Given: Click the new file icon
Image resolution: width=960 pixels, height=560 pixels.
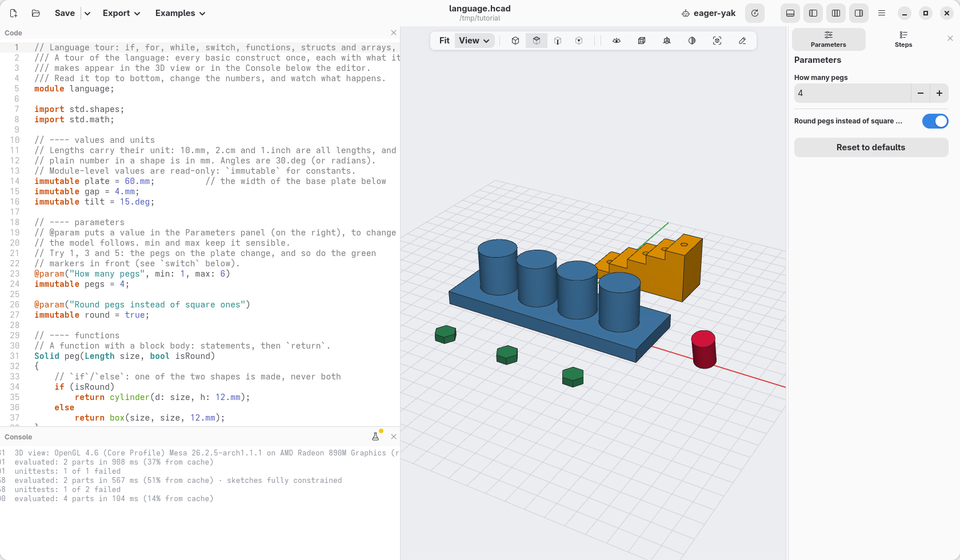Looking at the screenshot, I should [x=14, y=13].
